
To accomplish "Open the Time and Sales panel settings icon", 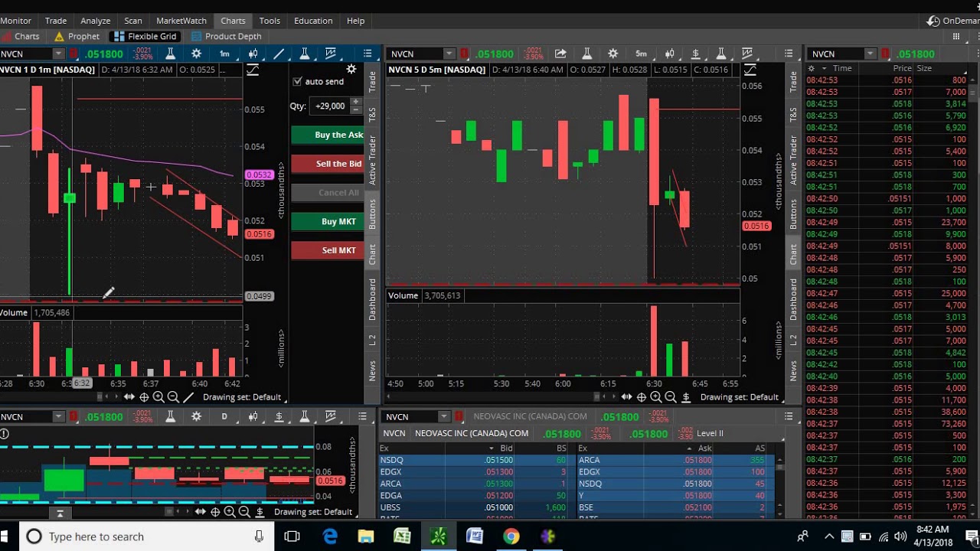I will [812, 68].
